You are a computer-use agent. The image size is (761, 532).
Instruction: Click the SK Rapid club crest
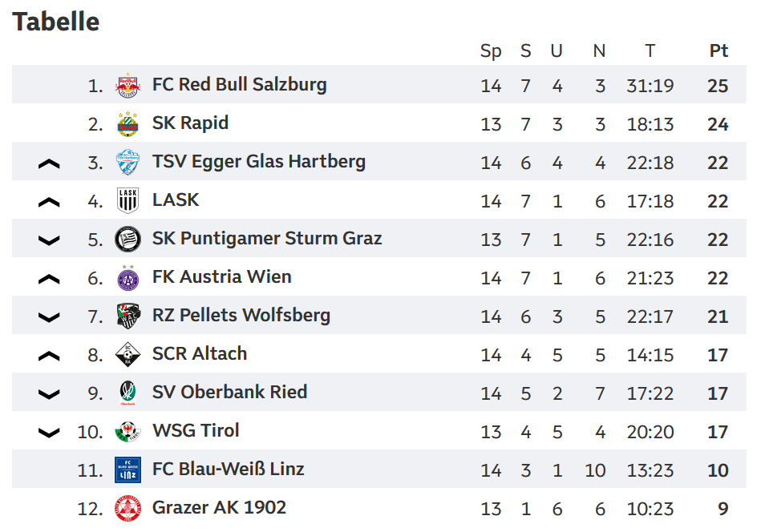coord(128,123)
